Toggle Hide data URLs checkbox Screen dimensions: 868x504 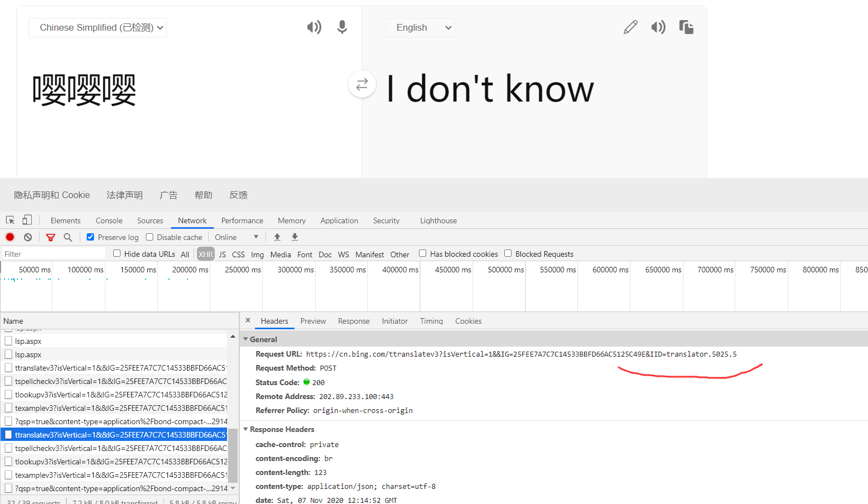coord(117,253)
